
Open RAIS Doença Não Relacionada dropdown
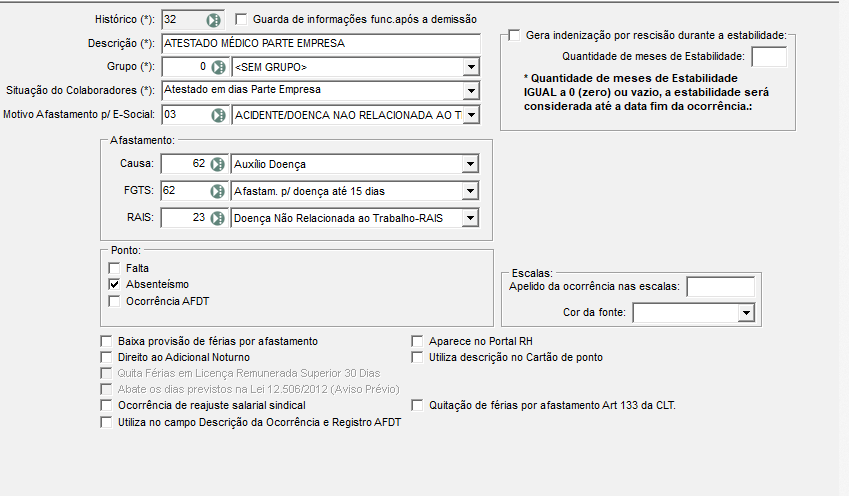click(x=470, y=218)
